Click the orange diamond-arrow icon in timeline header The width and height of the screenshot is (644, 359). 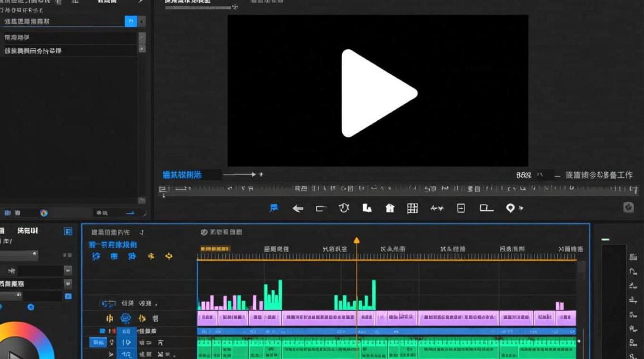pyautogui.click(x=169, y=257)
